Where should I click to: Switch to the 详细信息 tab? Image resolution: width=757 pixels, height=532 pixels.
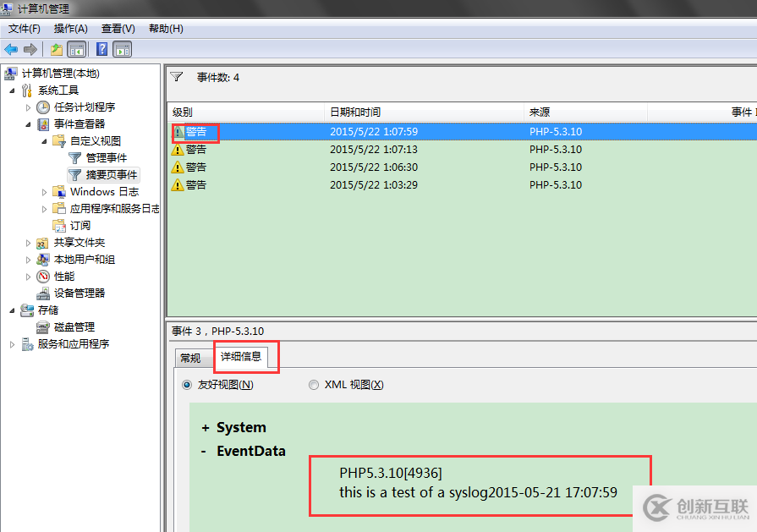(241, 356)
